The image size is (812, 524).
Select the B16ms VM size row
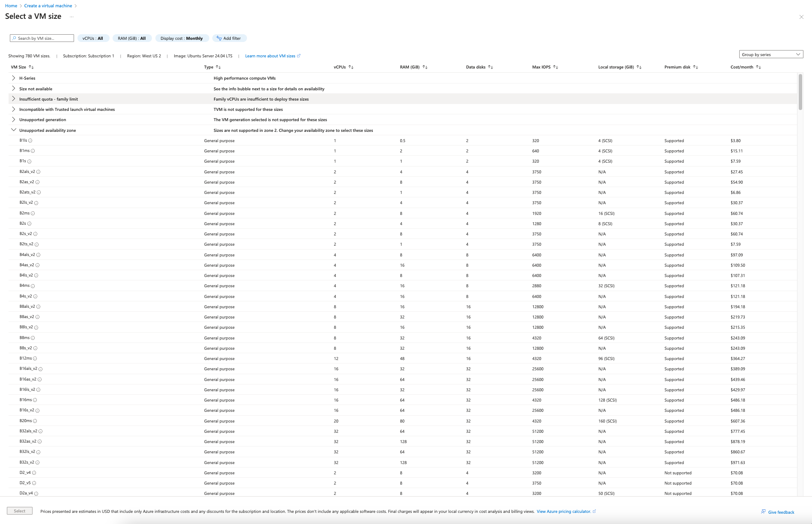[x=402, y=400]
